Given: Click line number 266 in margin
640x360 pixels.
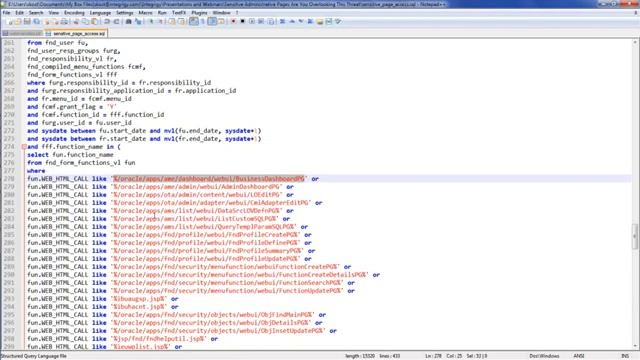Looking at the screenshot, I should coord(9,82).
